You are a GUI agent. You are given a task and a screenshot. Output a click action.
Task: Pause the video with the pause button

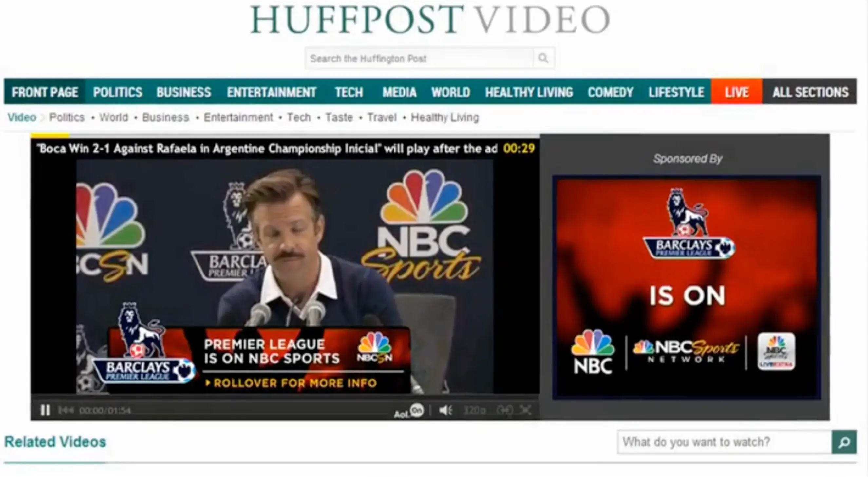click(x=45, y=410)
